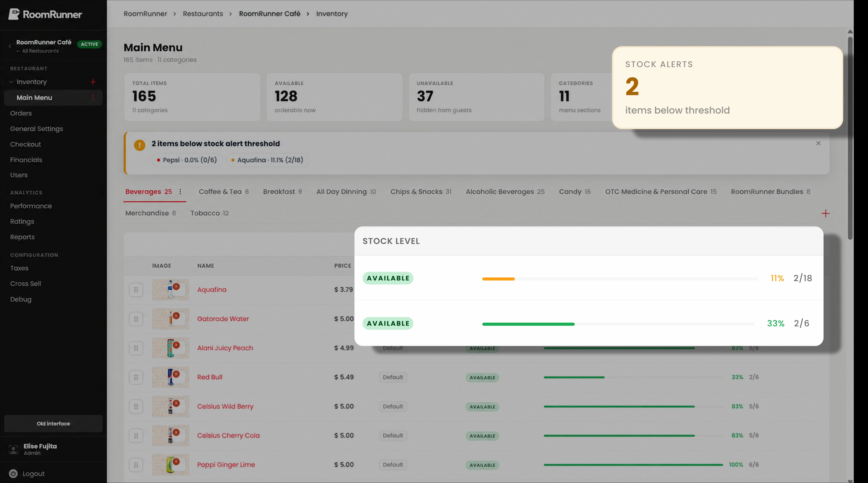
Task: Open Main Menu three-dot options in sidebar
Action: [x=93, y=98]
